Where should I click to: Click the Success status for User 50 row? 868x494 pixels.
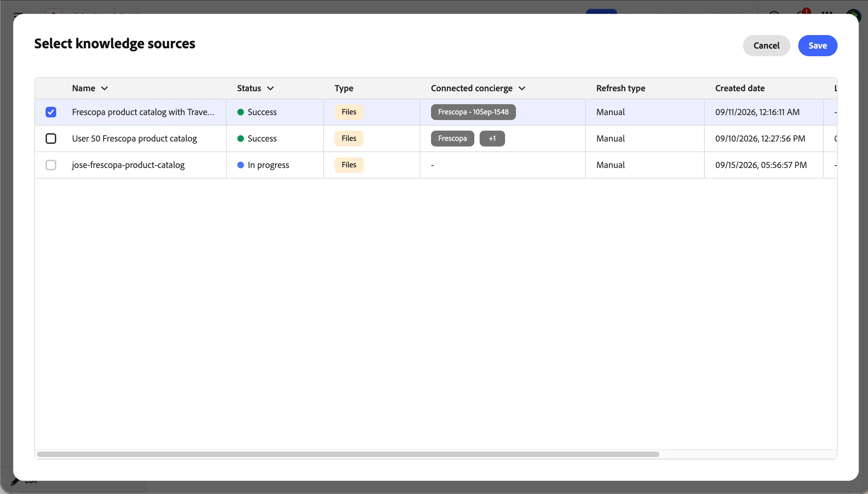point(257,139)
